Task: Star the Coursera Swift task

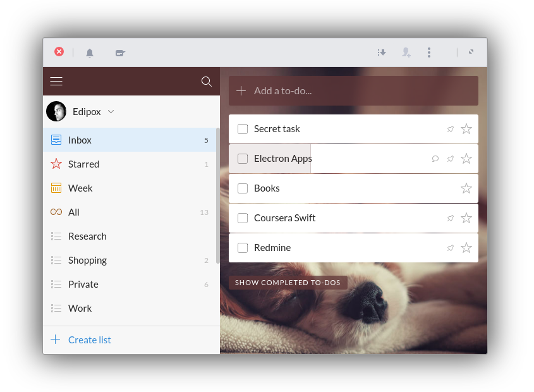Action: (x=466, y=218)
